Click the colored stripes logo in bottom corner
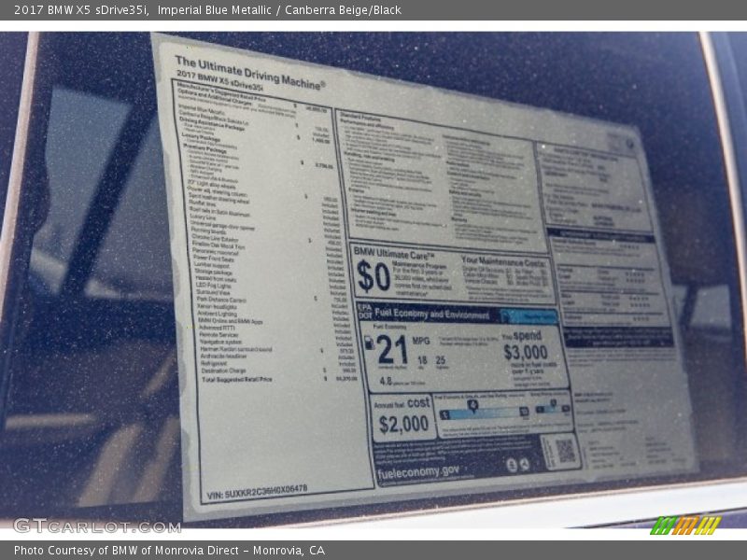The height and width of the screenshot is (560, 747). (685, 525)
